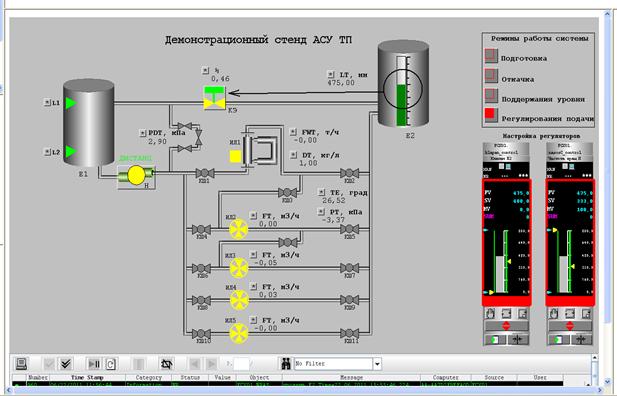This screenshot has height=396, width=617.
Task: Click the pause/resume alarm list icon
Action: point(94,364)
